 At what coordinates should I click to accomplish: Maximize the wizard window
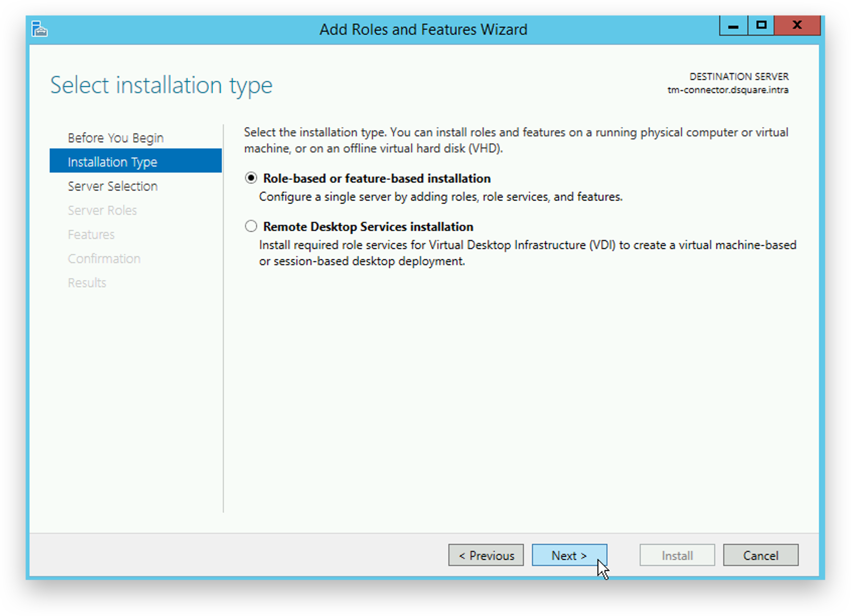[x=761, y=25]
